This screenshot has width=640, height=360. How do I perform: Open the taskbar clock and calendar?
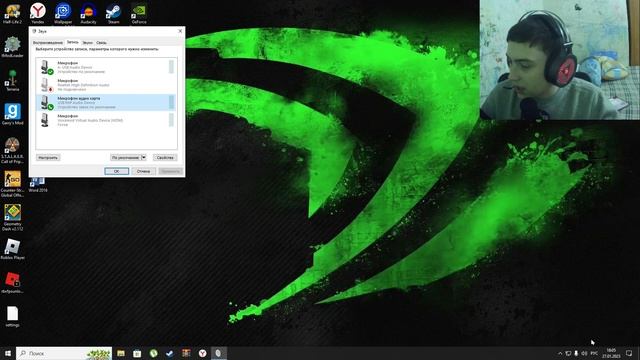(x=611, y=353)
